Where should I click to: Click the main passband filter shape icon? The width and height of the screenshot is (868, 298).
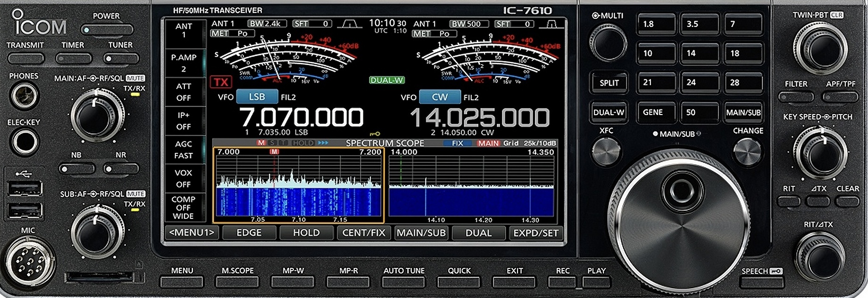[x=350, y=24]
